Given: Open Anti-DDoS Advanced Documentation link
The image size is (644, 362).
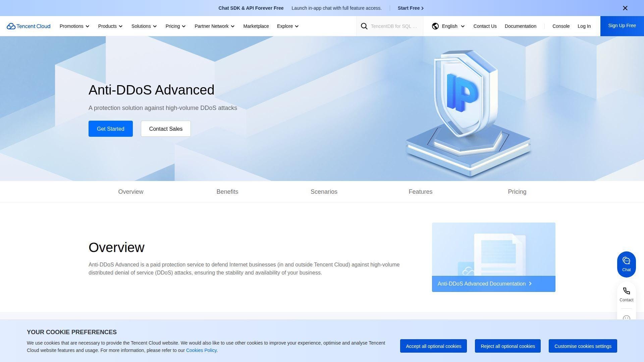Looking at the screenshot, I should click(x=494, y=284).
